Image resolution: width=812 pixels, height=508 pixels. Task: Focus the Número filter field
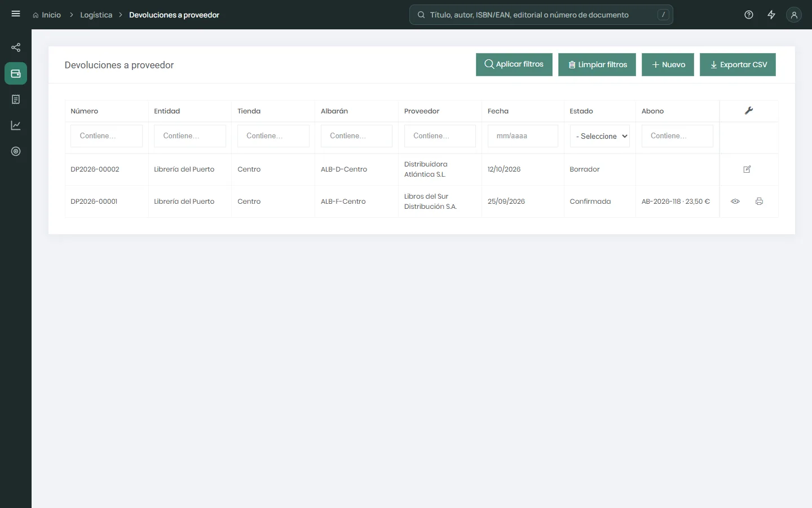click(x=107, y=136)
